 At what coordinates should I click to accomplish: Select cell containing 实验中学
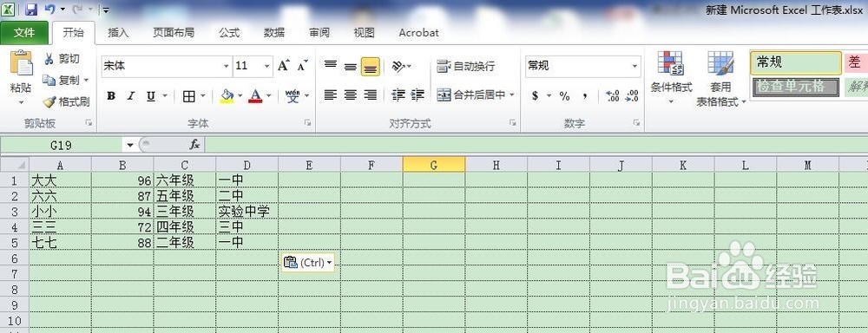pyautogui.click(x=247, y=212)
